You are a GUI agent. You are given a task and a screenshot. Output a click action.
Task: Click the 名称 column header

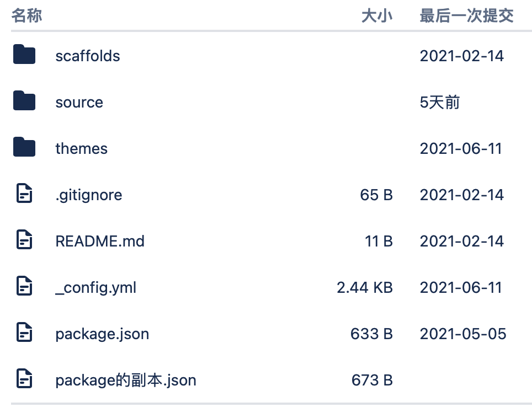pos(26,15)
